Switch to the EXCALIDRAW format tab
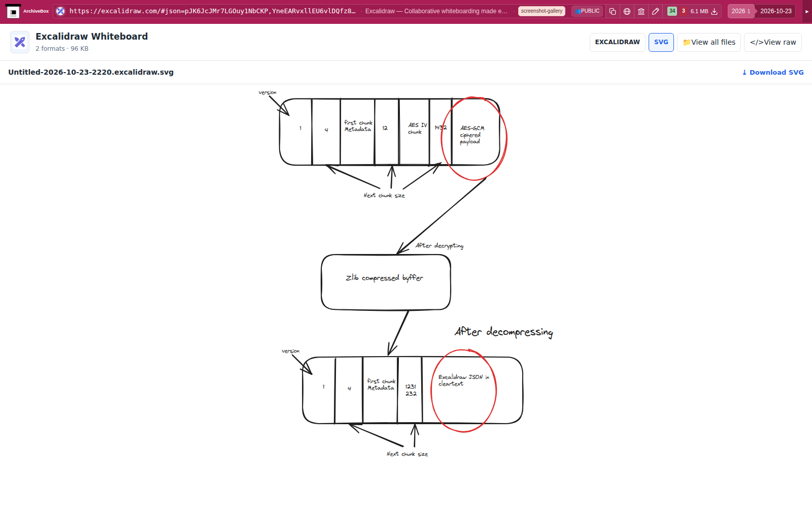The width and height of the screenshot is (812, 508). (618, 42)
